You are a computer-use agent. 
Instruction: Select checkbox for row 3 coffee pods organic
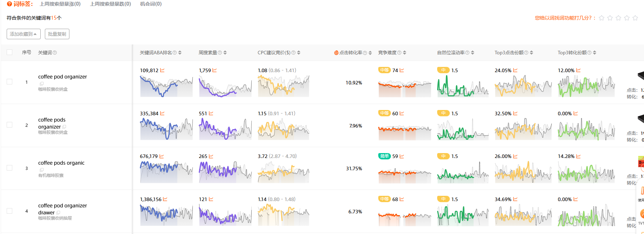(9, 168)
